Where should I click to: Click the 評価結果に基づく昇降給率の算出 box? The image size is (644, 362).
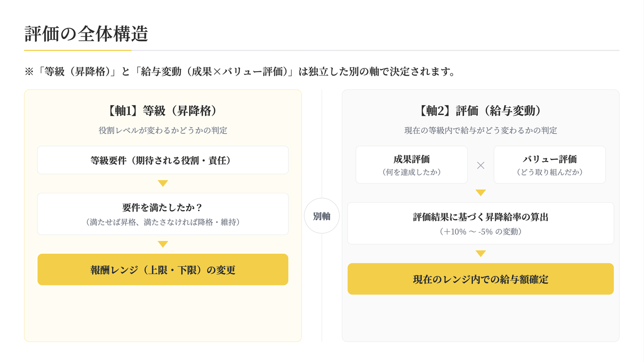480,223
